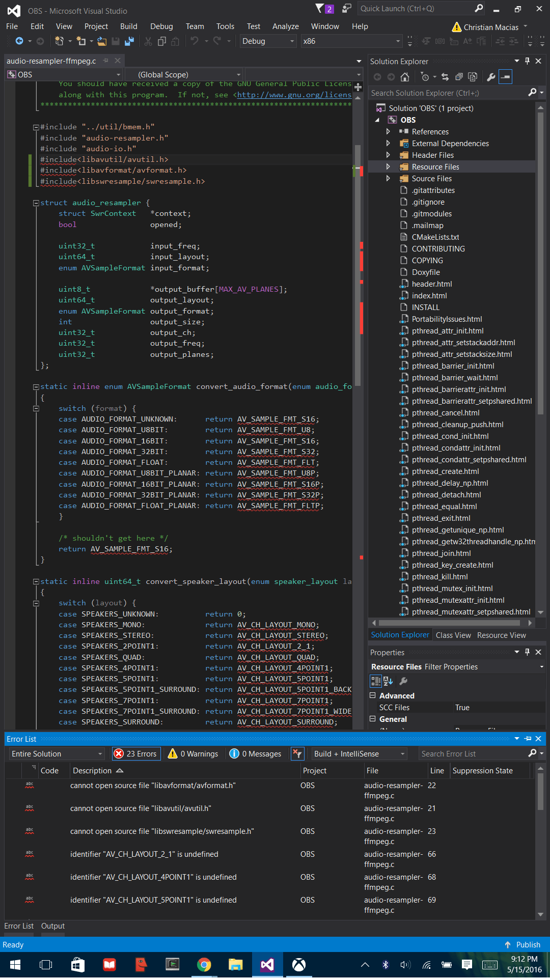Click the Error List filter icon
The width and height of the screenshot is (550, 980).
(297, 753)
